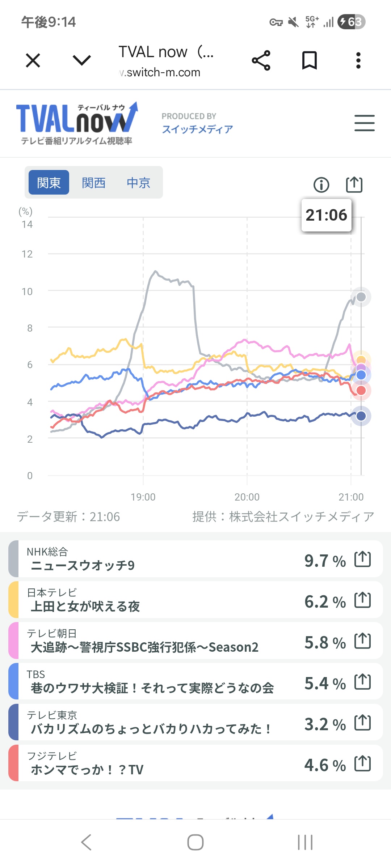Viewport: 391px width, 868px height.
Task: Bookmark this page with bookmark icon
Action: (x=310, y=60)
